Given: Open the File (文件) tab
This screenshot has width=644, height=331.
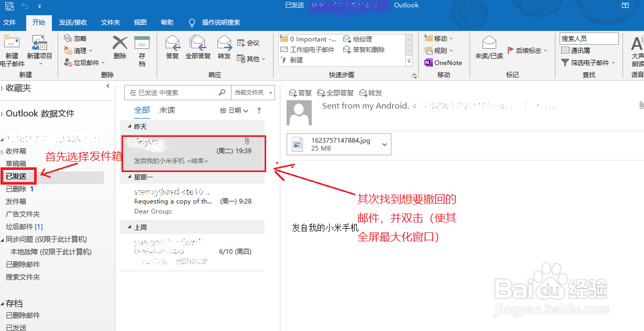Looking at the screenshot, I should (x=9, y=23).
